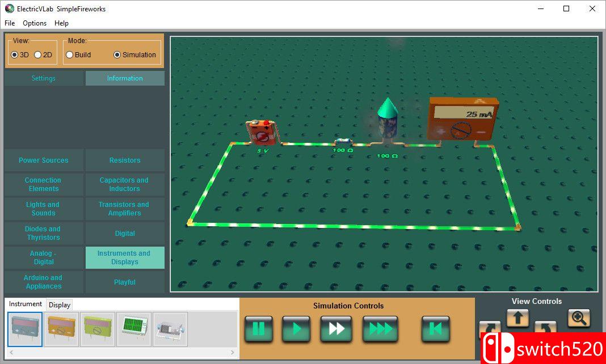Switch to the Display tab
Screen dimensions: 606x364
(x=60, y=304)
